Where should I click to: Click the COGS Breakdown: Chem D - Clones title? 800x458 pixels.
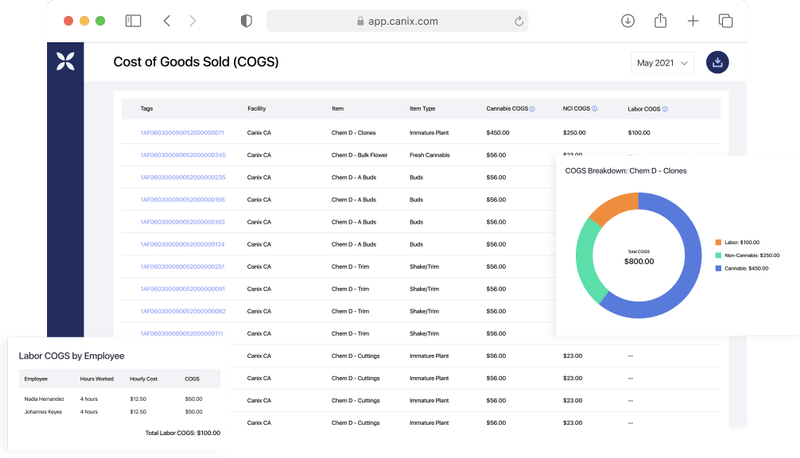[626, 171]
